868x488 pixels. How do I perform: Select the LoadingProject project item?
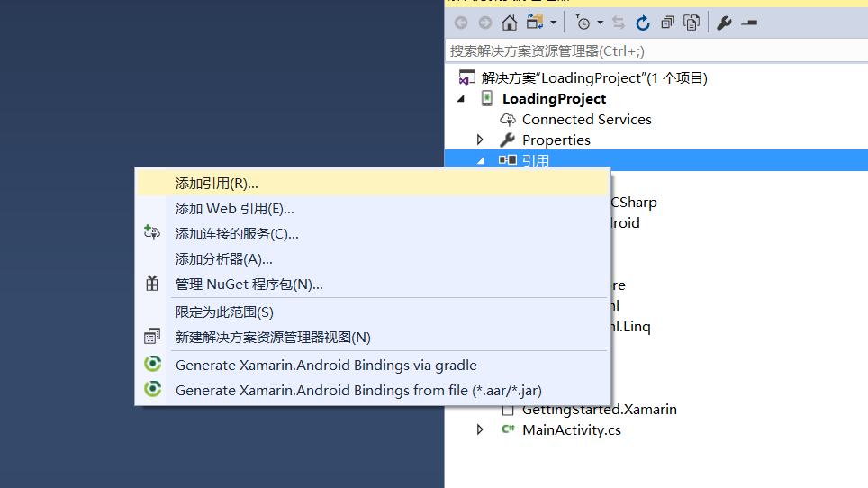554,99
